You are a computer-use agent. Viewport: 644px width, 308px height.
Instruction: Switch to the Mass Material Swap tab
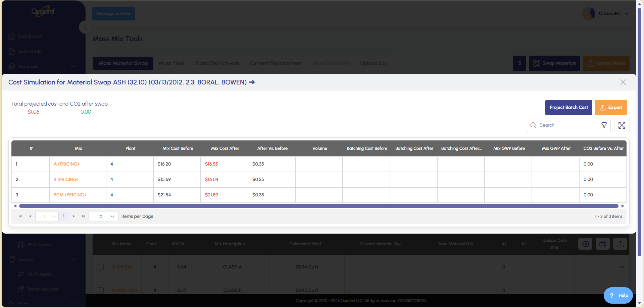tap(123, 63)
